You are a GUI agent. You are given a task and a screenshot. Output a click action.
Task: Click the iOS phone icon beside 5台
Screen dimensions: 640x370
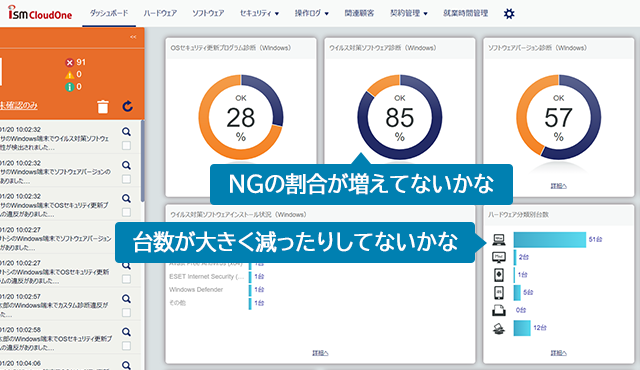click(x=499, y=292)
